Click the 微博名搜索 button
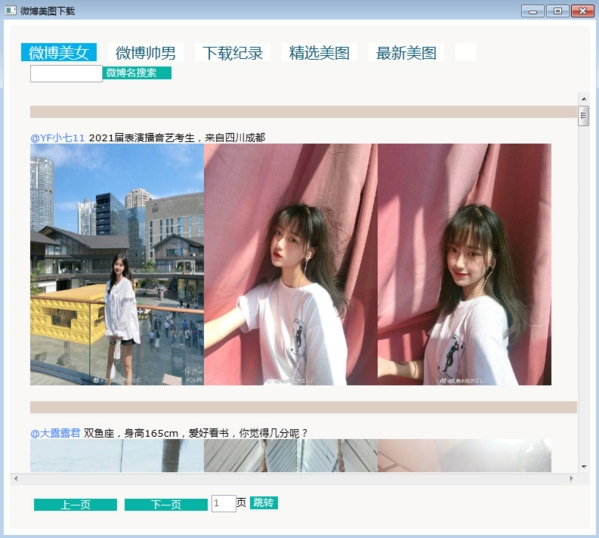 (x=137, y=73)
